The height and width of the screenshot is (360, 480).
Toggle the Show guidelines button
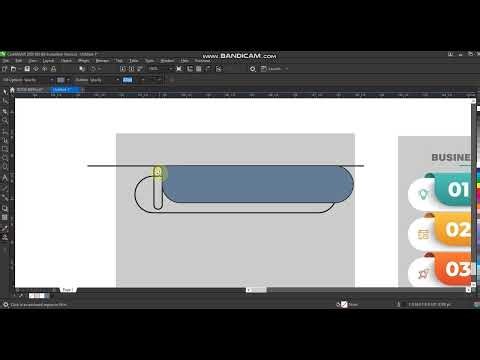coord(208,69)
